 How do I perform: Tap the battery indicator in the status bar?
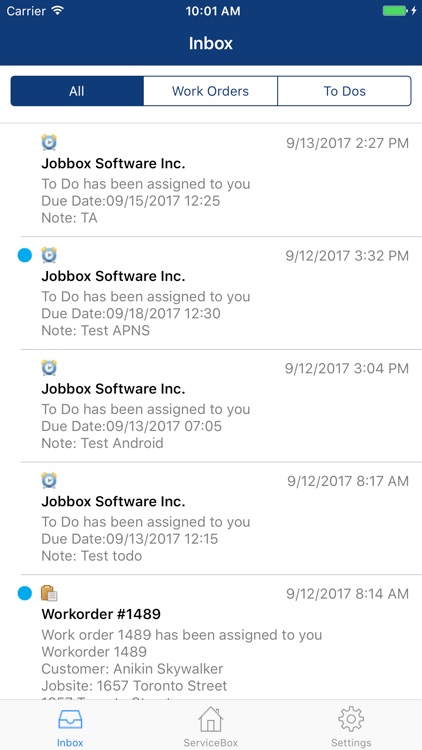pyautogui.click(x=395, y=11)
